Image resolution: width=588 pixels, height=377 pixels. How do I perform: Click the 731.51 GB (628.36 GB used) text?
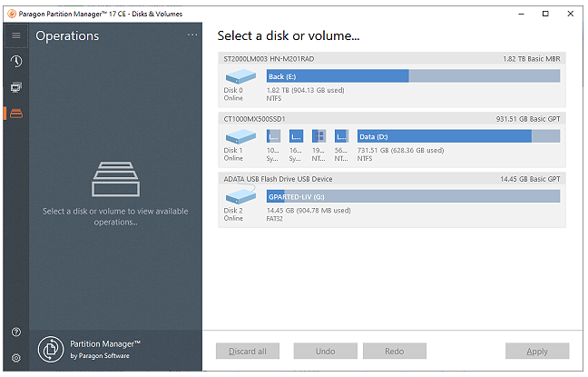tap(400, 150)
